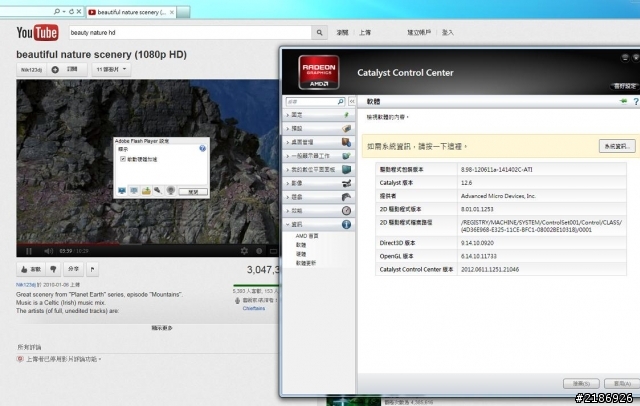640x406 pixels.
Task: Open Flash Player display settings tab icon
Action: [122, 191]
